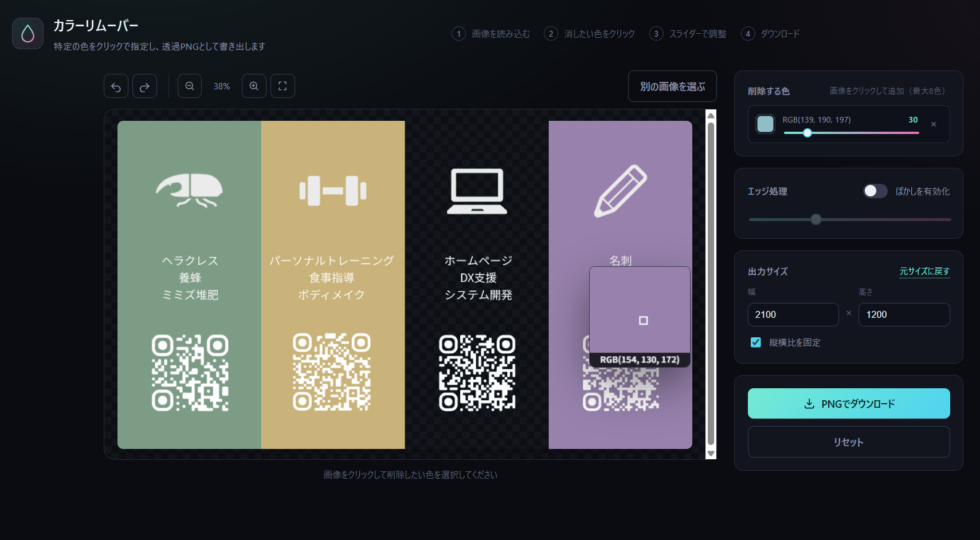Image resolution: width=980 pixels, height=540 pixels.
Task: Click the ヘラクレス text in the image
Action: click(x=190, y=261)
